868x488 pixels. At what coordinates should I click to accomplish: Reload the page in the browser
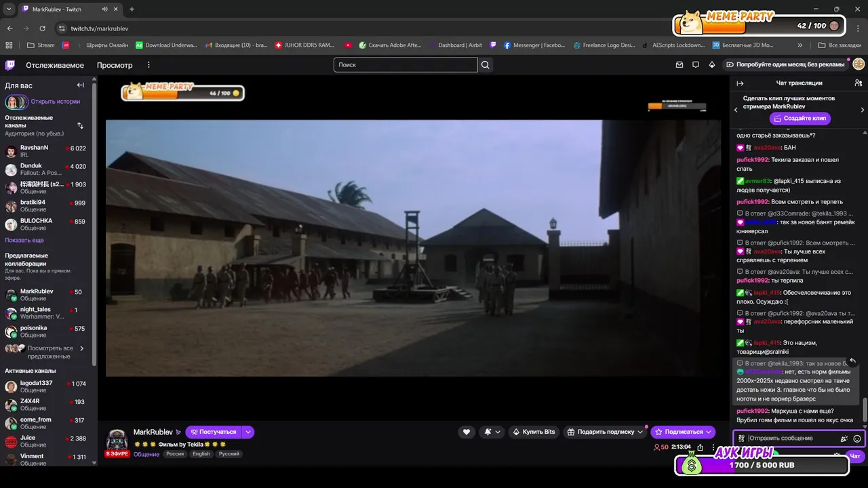click(42, 28)
